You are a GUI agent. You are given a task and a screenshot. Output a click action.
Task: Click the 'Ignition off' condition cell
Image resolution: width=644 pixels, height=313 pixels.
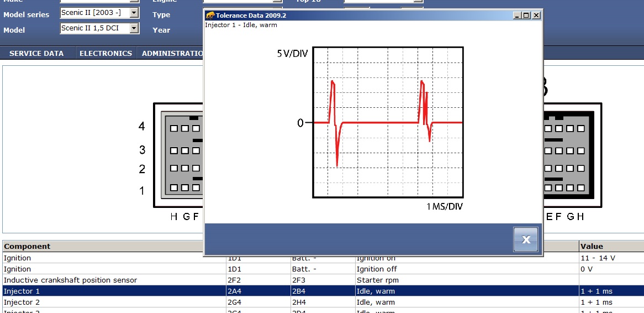pos(467,269)
